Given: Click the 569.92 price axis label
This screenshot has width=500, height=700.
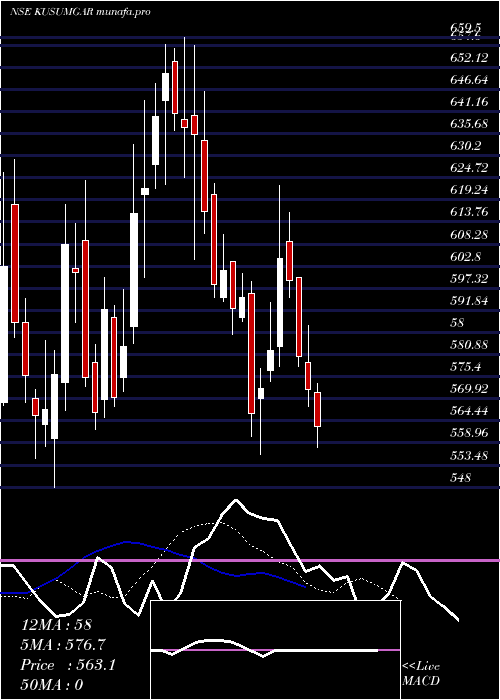Looking at the screenshot, I should pyautogui.click(x=470, y=389).
